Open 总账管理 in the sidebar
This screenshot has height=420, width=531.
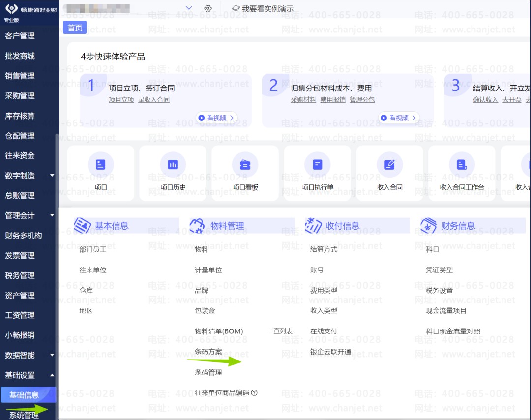point(20,195)
